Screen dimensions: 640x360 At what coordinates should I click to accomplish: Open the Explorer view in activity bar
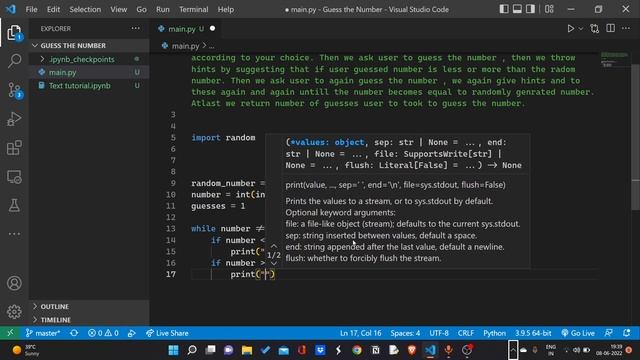(14, 33)
